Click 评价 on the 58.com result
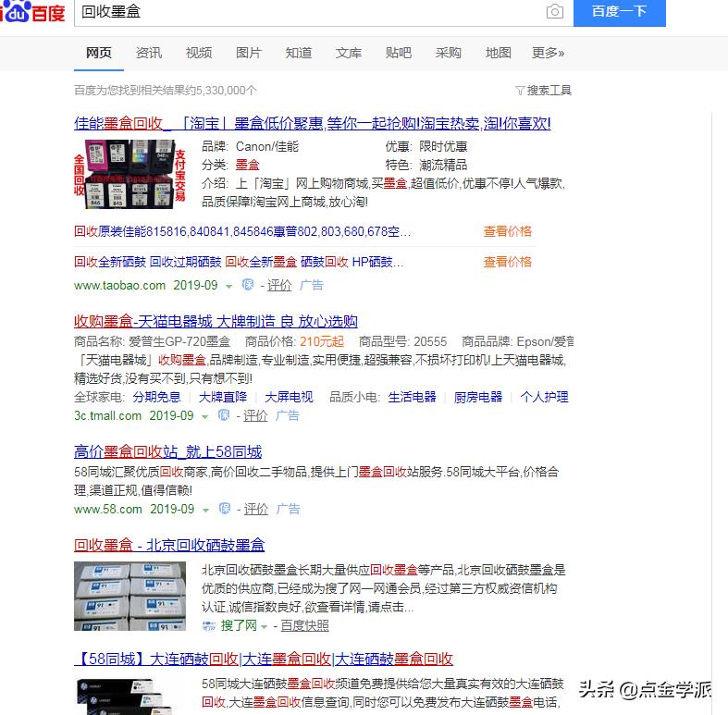728x715 pixels. point(256,509)
